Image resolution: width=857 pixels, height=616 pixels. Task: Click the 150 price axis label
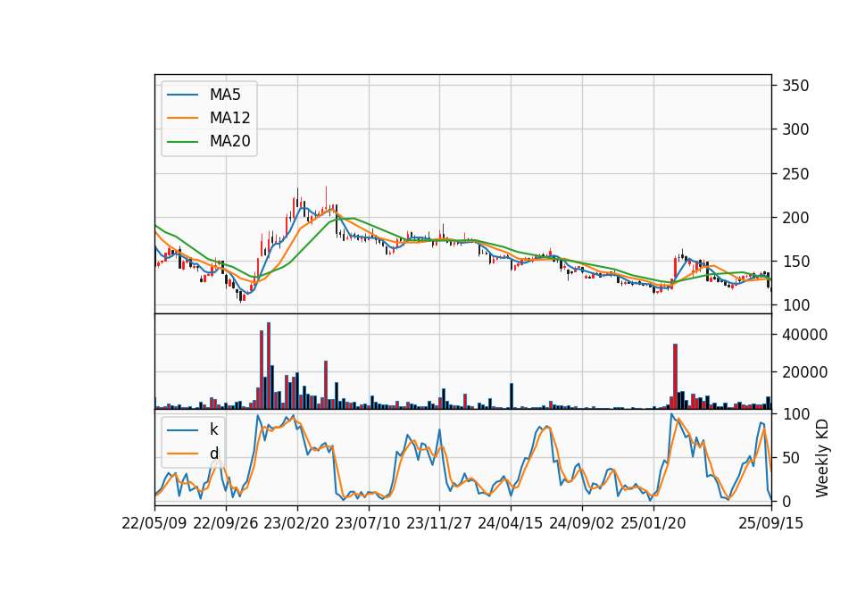click(795, 262)
